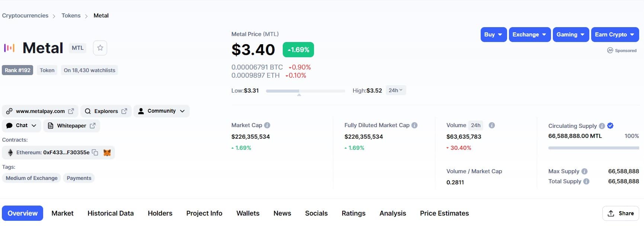The image size is (644, 226).
Task: Copy the Ethereum contract address
Action: coord(95,152)
